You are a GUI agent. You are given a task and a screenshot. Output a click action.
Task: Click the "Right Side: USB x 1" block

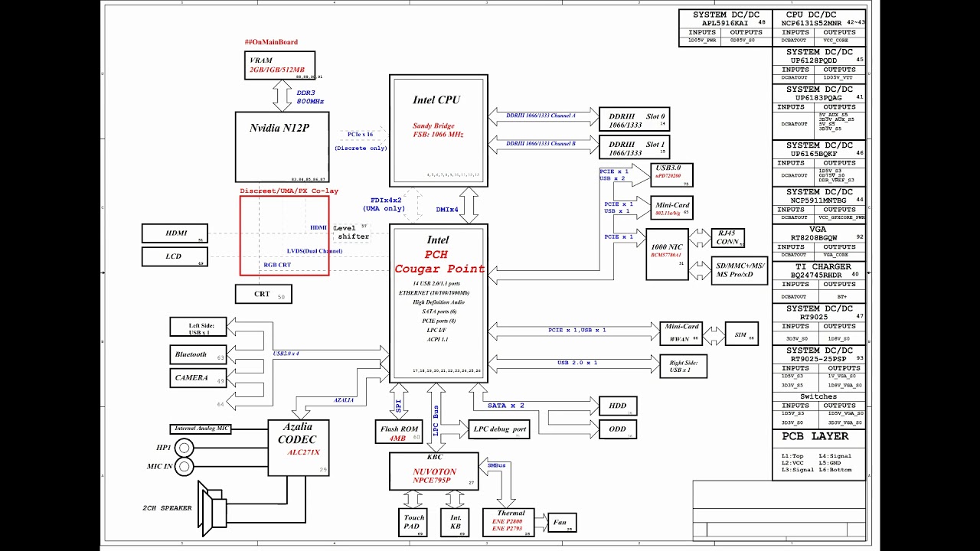[683, 366]
